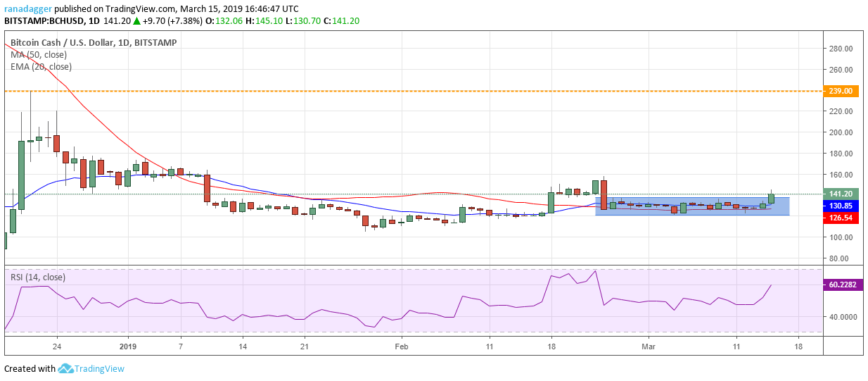Click the TradingView wordmark in the footer
This screenshot has height=381, width=868.
[x=100, y=368]
